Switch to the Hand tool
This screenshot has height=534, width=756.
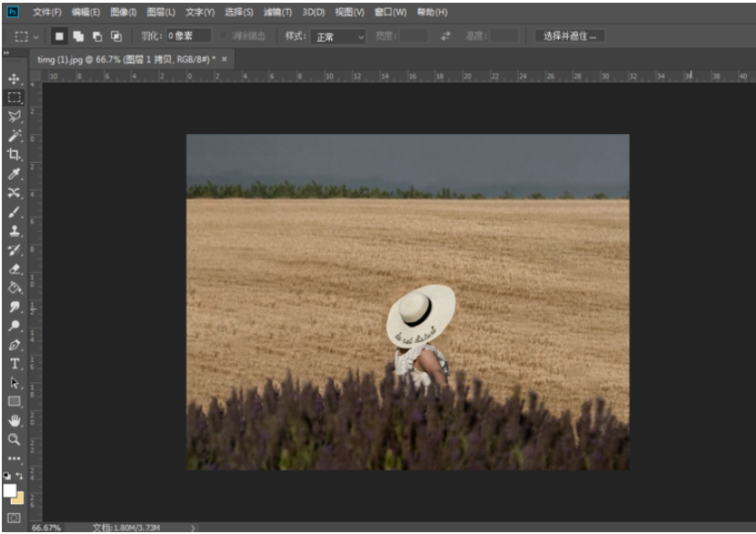[14, 420]
